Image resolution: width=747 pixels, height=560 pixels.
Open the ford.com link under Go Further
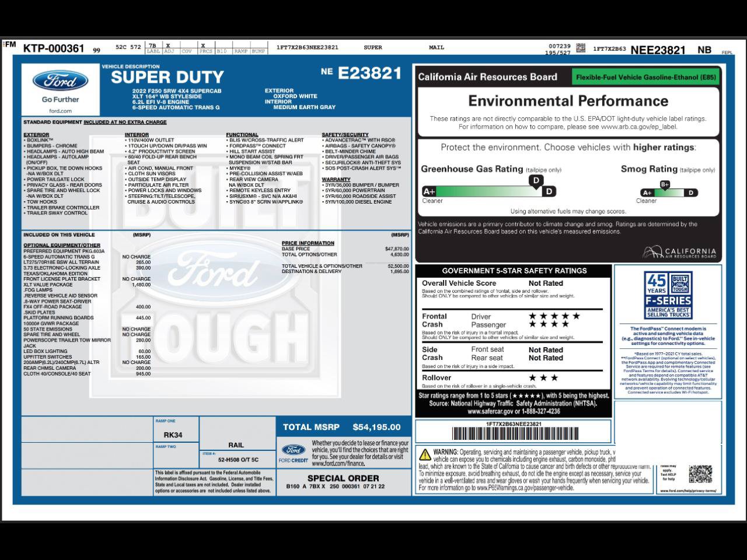tap(60, 111)
